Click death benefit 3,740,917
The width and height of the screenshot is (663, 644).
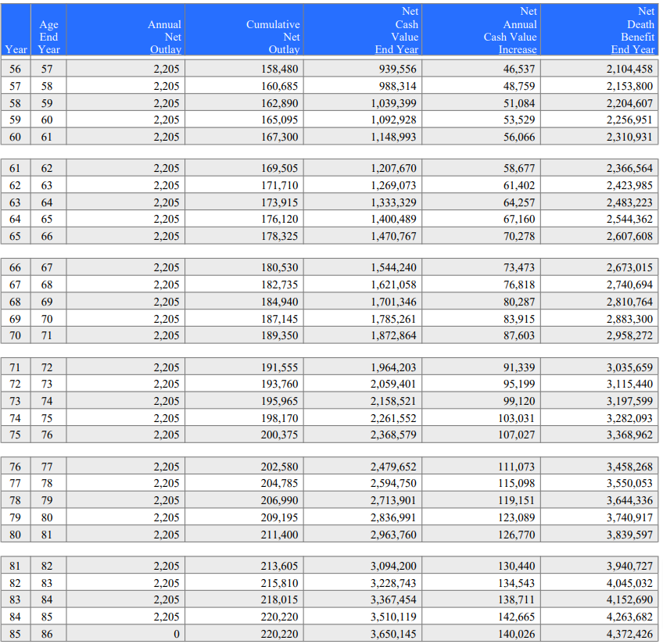[x=629, y=517]
